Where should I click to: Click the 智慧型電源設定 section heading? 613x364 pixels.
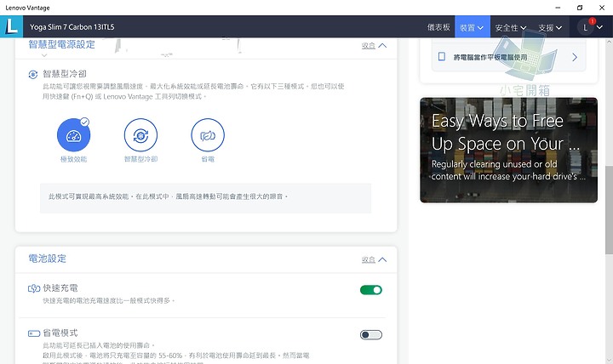(x=62, y=44)
